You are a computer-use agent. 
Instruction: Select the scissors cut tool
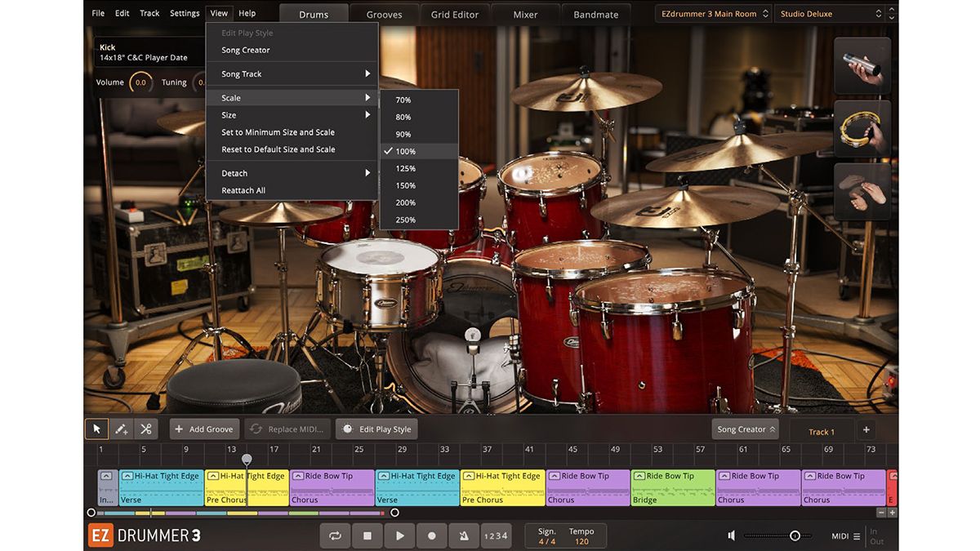pos(145,429)
